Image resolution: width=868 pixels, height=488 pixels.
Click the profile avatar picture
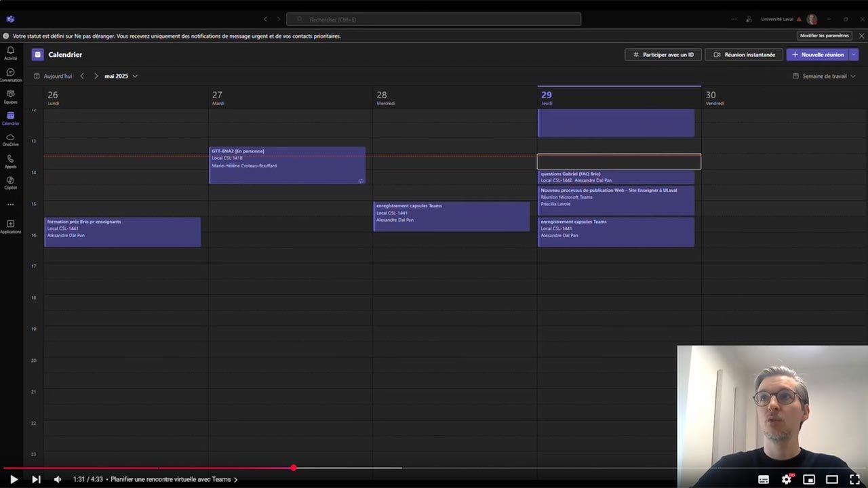tap(812, 19)
